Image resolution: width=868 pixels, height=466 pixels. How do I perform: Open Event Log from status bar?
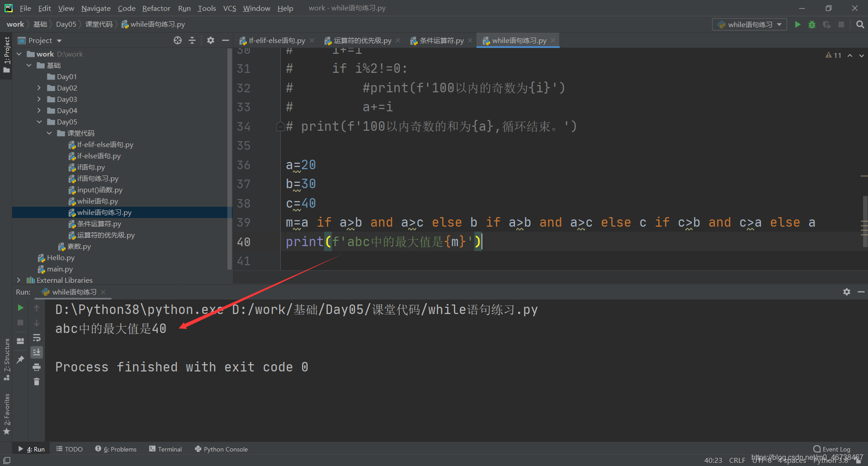(x=832, y=449)
